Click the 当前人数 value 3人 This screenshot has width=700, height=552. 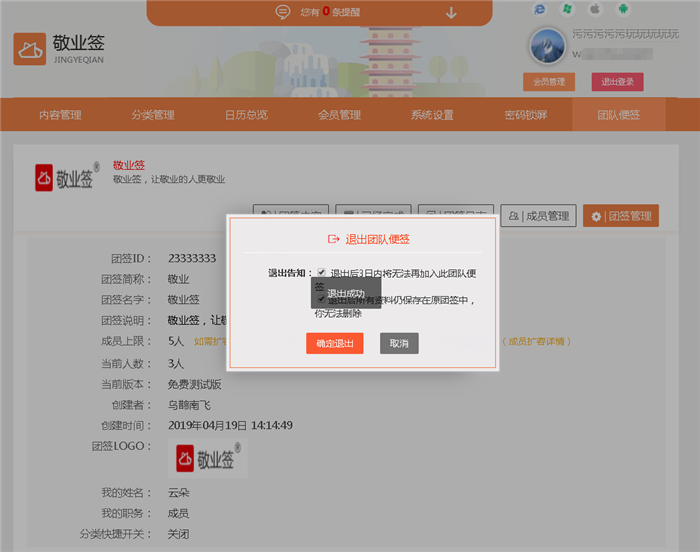tap(176, 363)
